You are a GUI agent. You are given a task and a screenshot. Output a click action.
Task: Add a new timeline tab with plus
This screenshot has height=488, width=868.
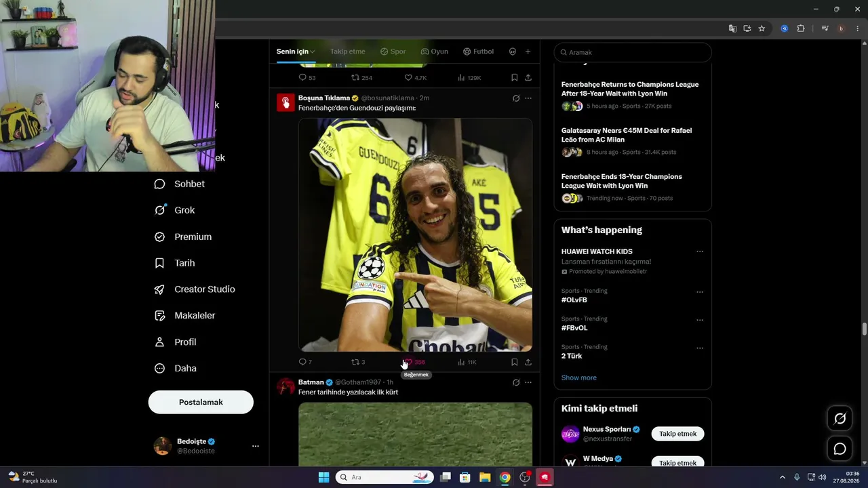528,52
